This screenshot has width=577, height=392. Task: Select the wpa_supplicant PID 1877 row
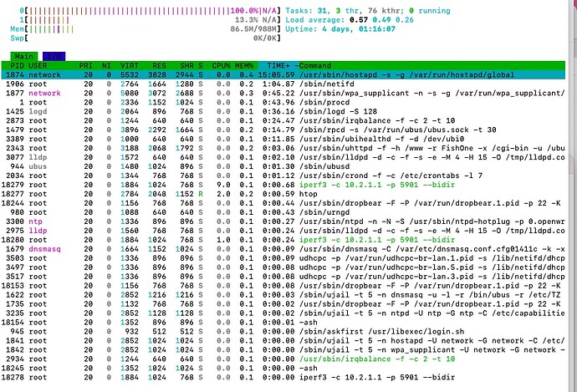click(x=283, y=93)
